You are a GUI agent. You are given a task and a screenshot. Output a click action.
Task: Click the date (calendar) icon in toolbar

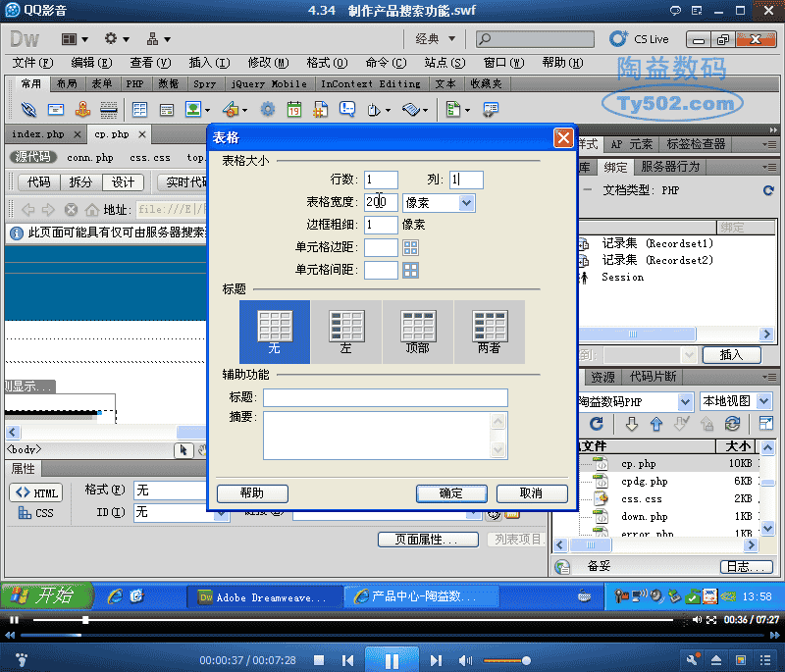pos(293,110)
